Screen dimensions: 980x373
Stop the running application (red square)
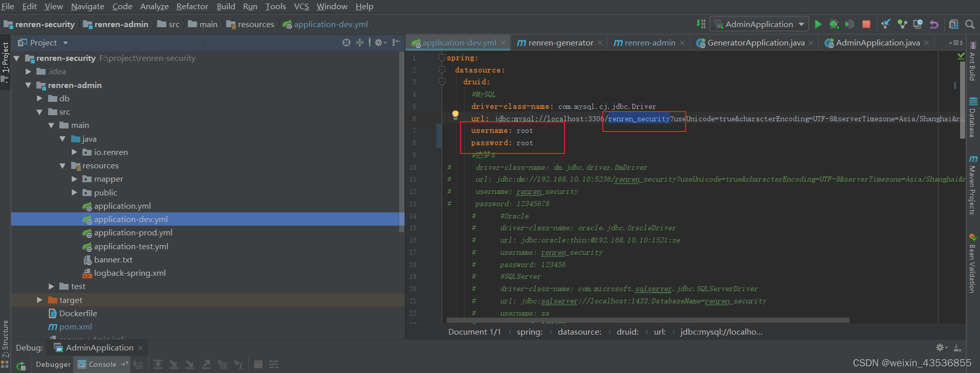point(866,24)
